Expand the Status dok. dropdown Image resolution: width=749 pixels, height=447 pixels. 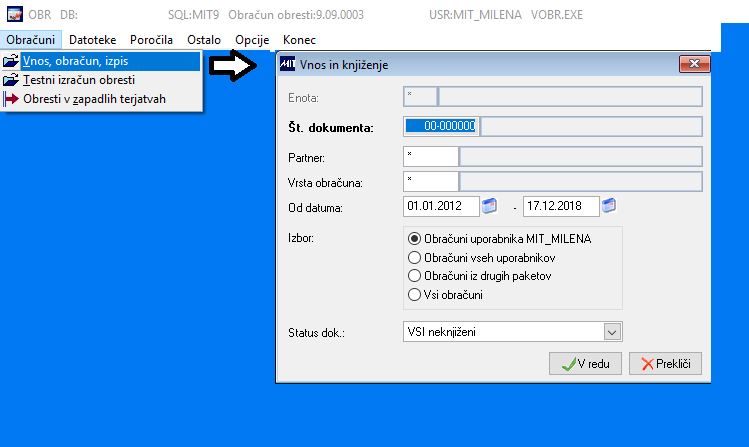click(612, 332)
